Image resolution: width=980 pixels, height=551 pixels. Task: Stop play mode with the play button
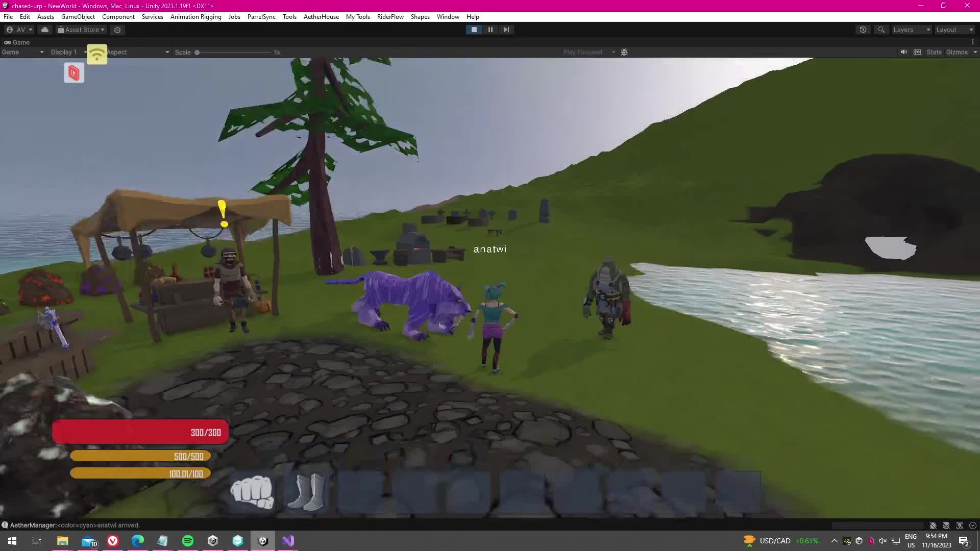click(x=474, y=30)
